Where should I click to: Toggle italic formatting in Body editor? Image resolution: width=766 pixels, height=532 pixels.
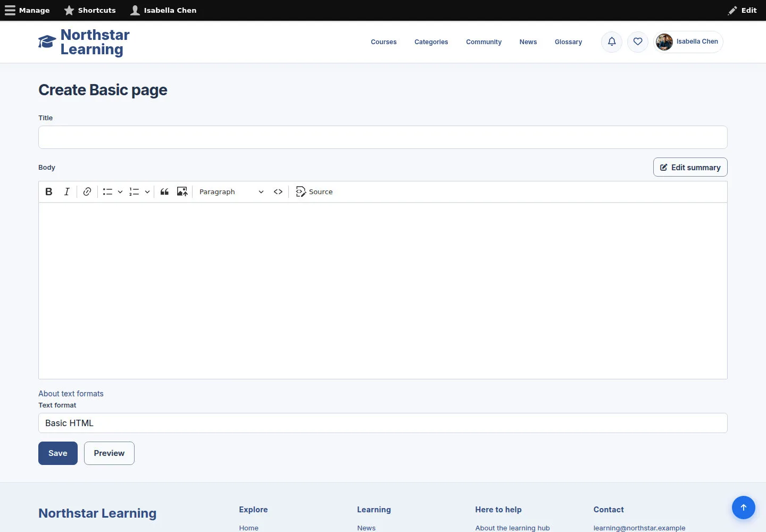(x=67, y=192)
